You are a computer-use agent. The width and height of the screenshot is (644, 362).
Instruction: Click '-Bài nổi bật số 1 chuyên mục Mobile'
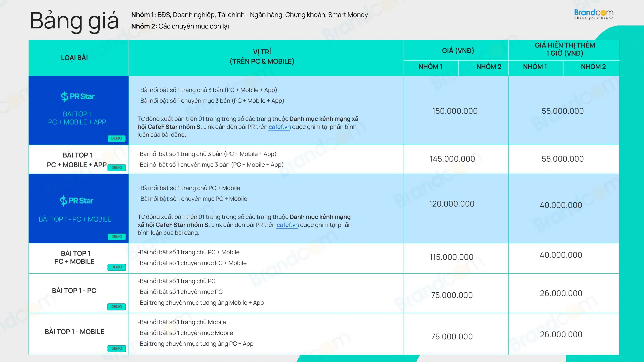click(185, 333)
